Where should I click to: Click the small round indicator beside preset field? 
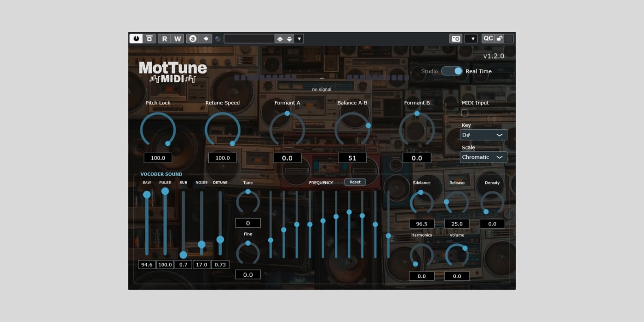(218, 39)
